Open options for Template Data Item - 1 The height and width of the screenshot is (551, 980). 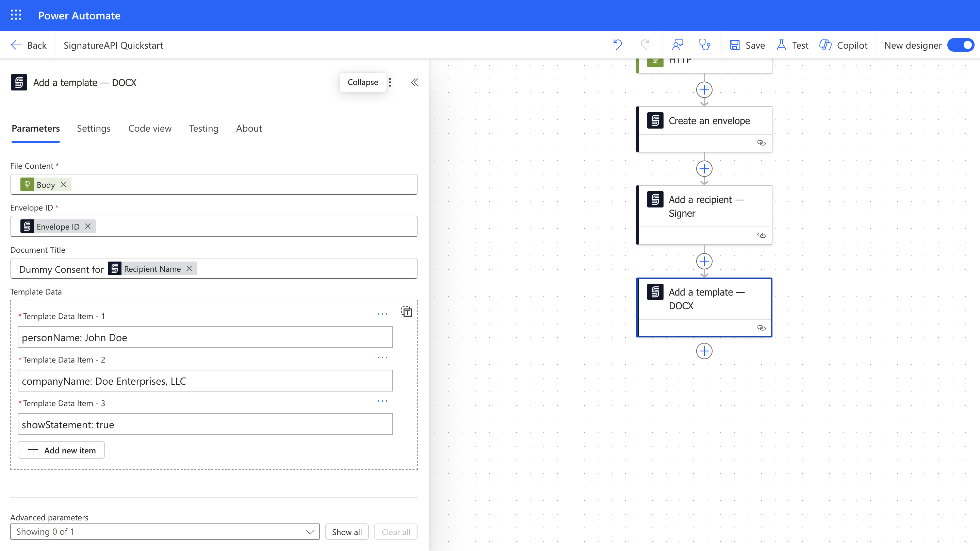tap(382, 314)
